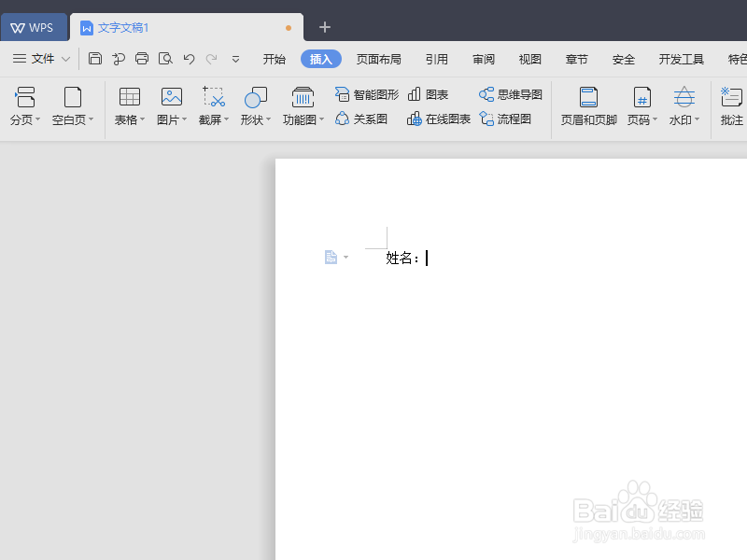Insert a page break with 分页 icon
Screen dimensions: 747x560
coord(25,97)
